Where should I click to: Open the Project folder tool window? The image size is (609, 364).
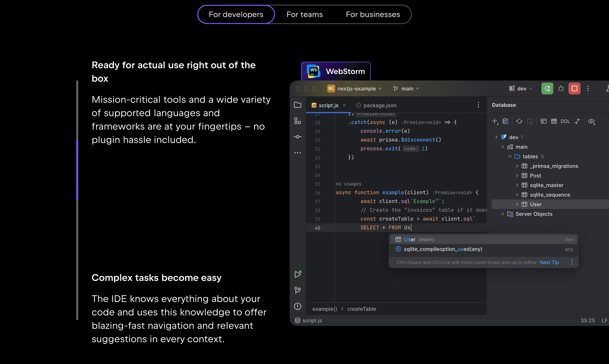click(x=298, y=105)
